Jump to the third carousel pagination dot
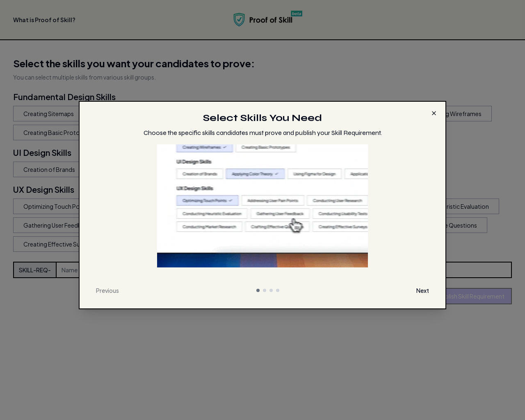The width and height of the screenshot is (525, 420). (271, 290)
